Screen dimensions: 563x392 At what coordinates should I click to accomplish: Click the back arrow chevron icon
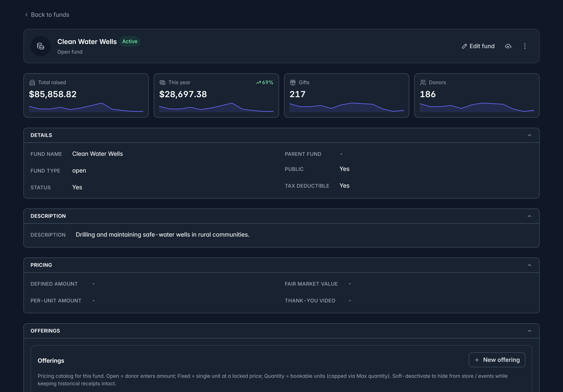pos(27,15)
